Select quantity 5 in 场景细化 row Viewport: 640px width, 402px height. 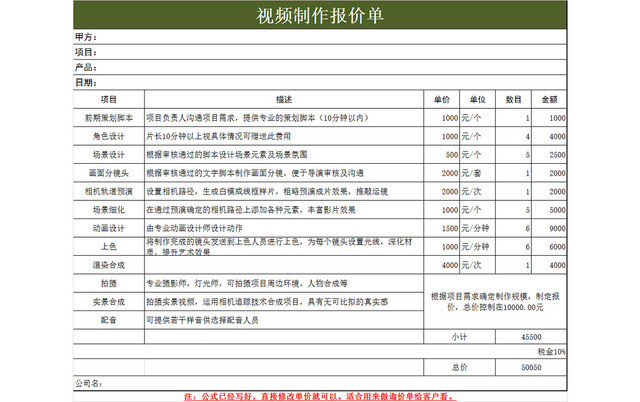513,210
